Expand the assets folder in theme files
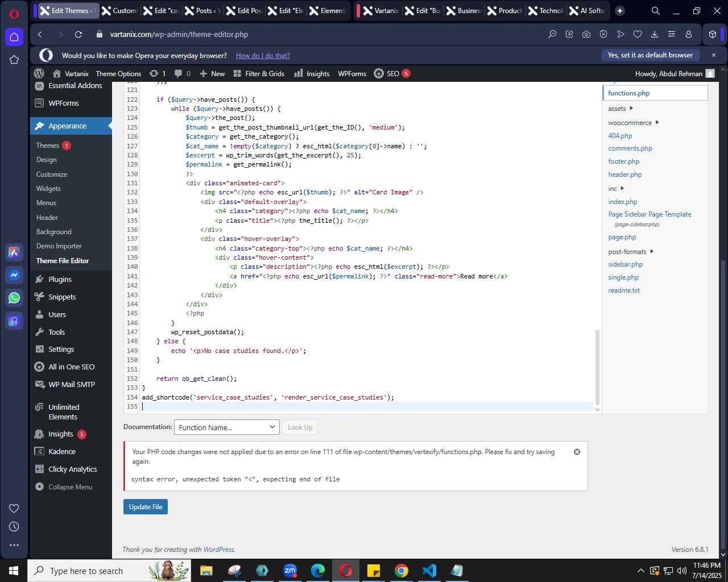The height and width of the screenshot is (582, 728). click(x=621, y=109)
